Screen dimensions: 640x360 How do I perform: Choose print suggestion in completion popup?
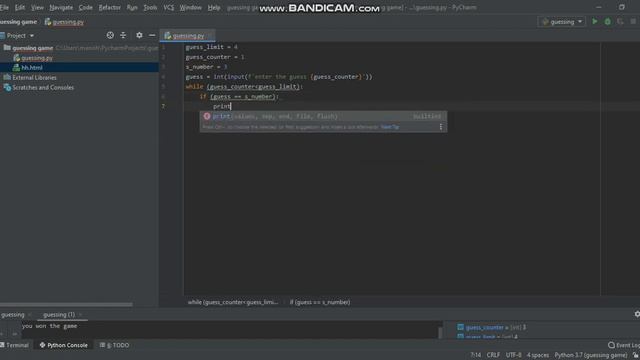[x=323, y=116]
